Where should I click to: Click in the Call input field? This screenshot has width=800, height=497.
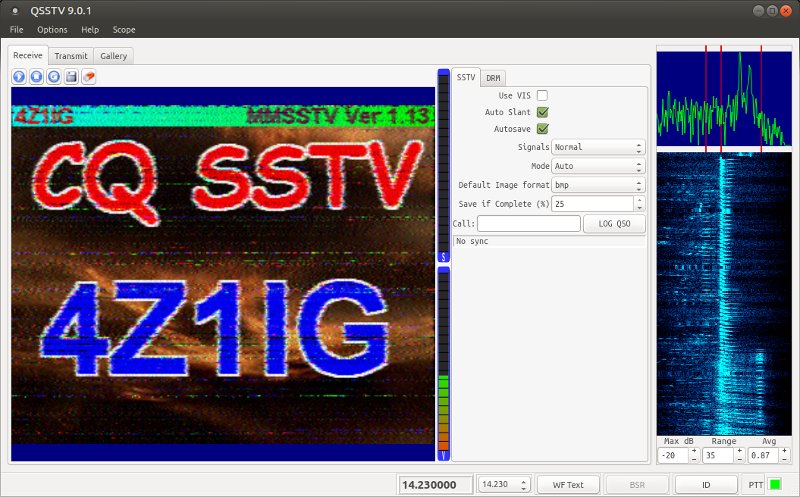[x=529, y=223]
